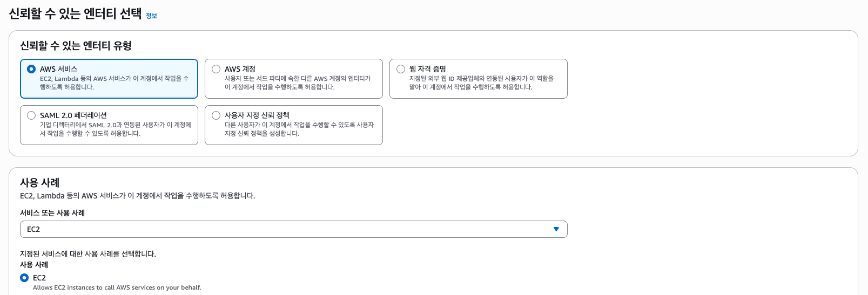Open the 정보 info link
This screenshot has width=868, height=295.
151,16
